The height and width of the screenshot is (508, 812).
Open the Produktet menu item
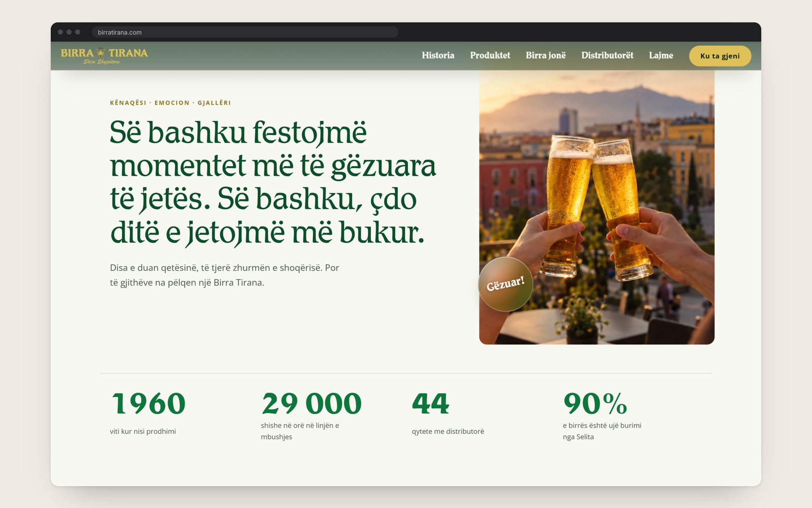(x=490, y=55)
